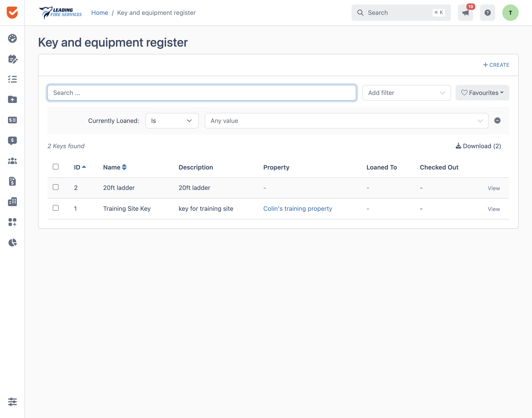Focus the register Search ... field
The image size is (532, 418).
point(202,93)
